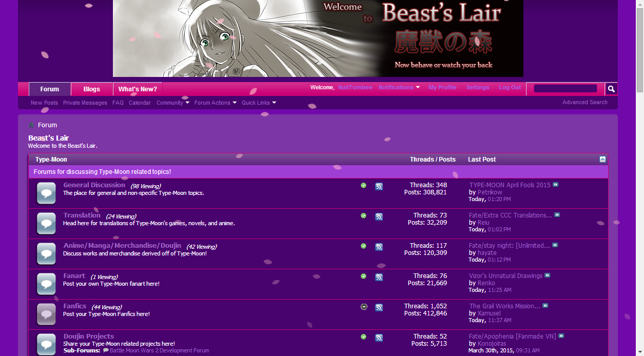
Task: Click the Forum breadcrumb link
Action: 47,125
